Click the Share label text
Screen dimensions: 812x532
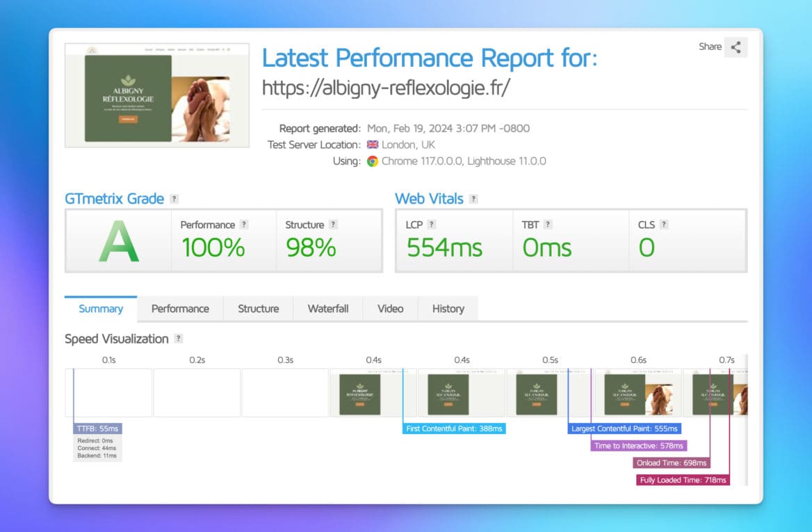point(710,47)
